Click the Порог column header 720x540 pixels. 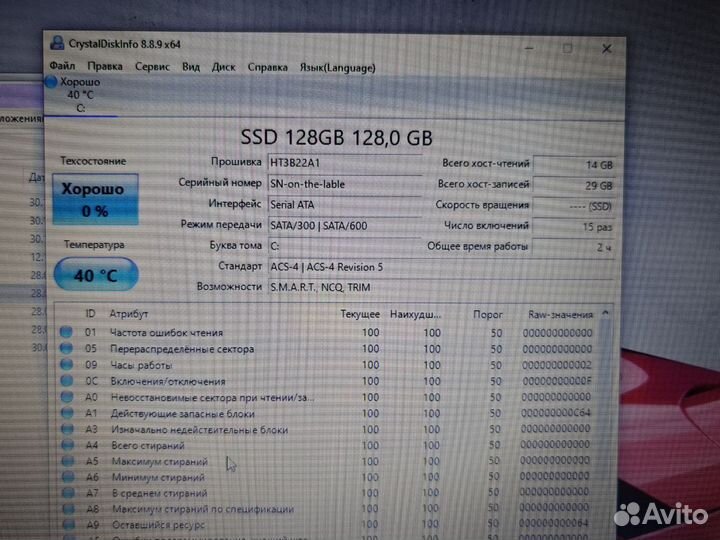488,315
